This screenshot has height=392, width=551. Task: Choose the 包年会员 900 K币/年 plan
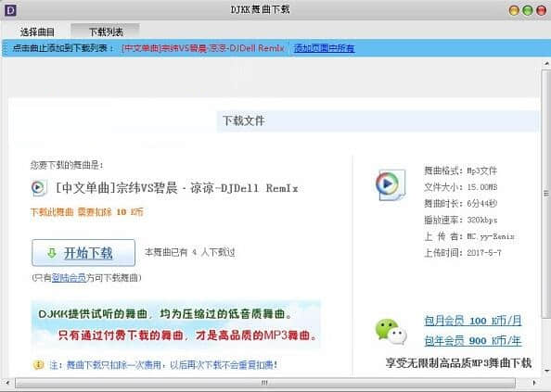[x=473, y=340]
